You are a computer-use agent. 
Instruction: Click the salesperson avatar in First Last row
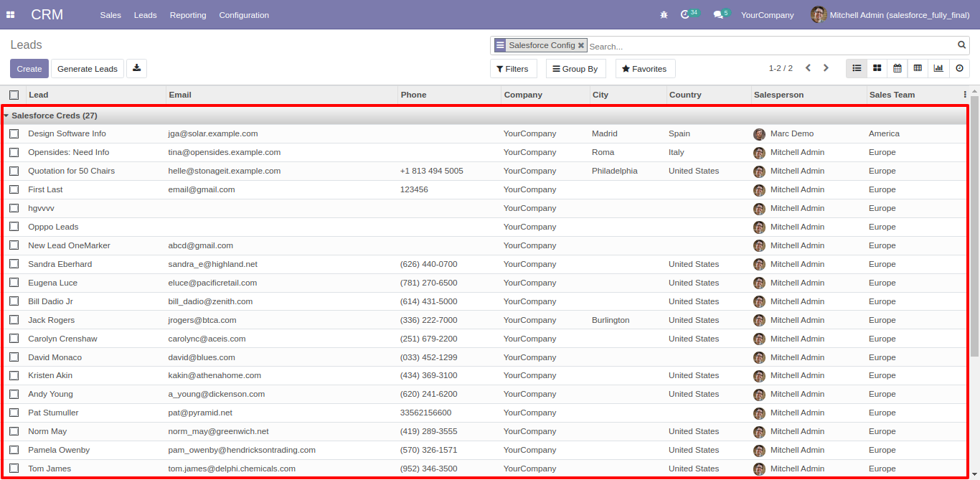click(759, 190)
